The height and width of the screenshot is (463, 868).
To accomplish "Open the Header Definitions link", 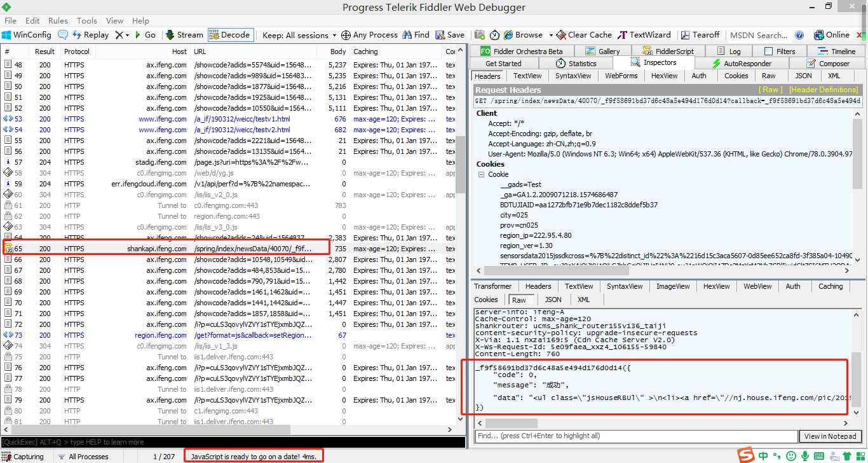I will pyautogui.click(x=824, y=90).
